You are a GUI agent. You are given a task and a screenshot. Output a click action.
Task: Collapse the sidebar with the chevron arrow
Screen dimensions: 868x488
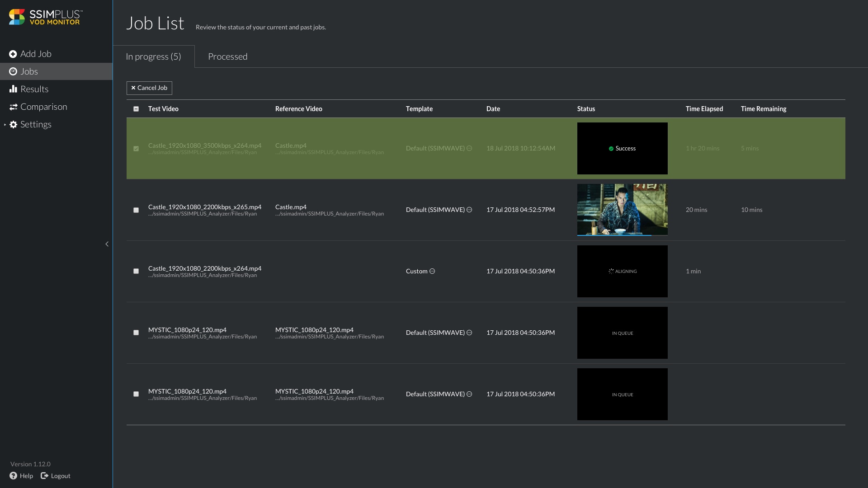click(x=107, y=244)
